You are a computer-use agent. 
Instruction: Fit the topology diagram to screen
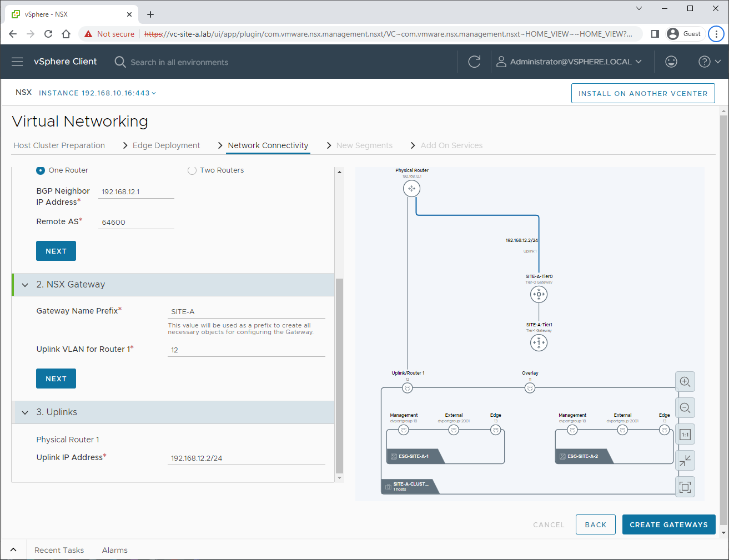685,487
